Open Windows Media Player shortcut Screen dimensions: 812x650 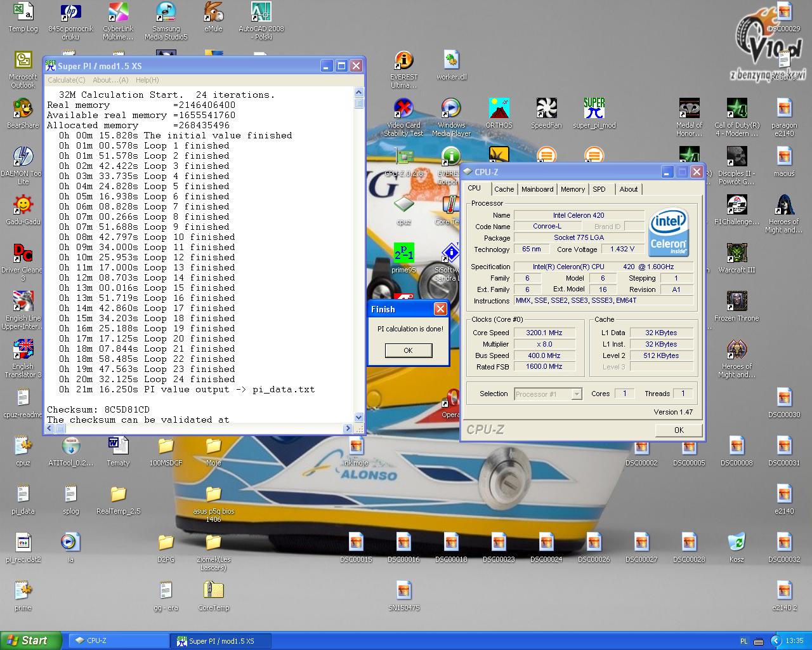451,117
